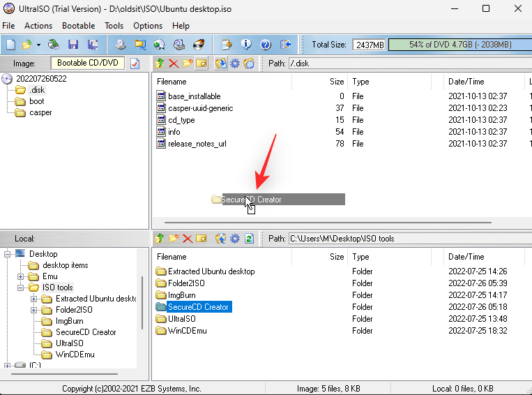Click the local tree vertical scrollbar

point(142,304)
